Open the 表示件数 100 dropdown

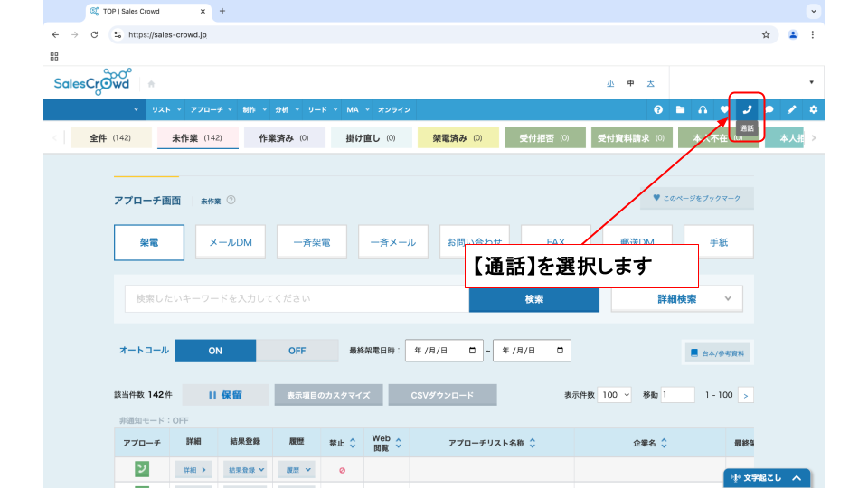click(615, 395)
